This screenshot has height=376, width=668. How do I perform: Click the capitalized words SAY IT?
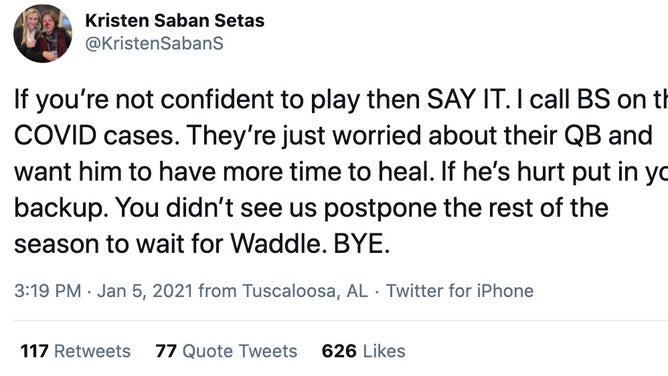(x=468, y=100)
